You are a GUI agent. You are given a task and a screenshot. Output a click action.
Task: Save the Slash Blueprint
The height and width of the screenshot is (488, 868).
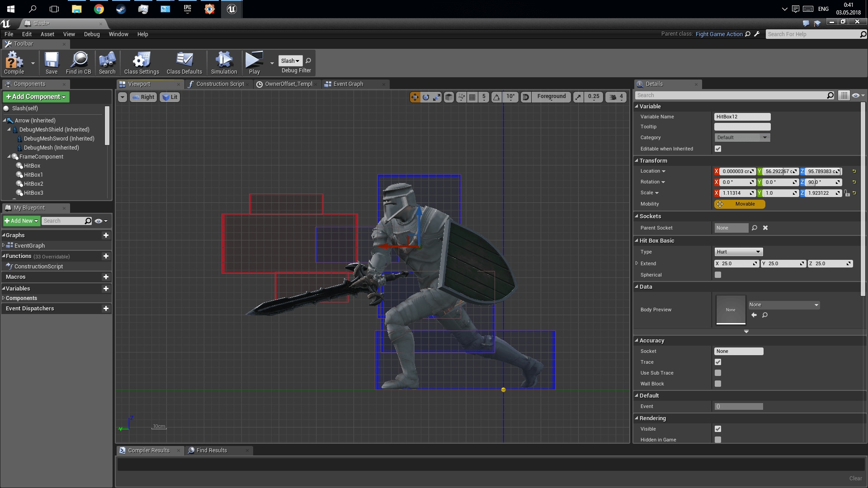point(51,63)
